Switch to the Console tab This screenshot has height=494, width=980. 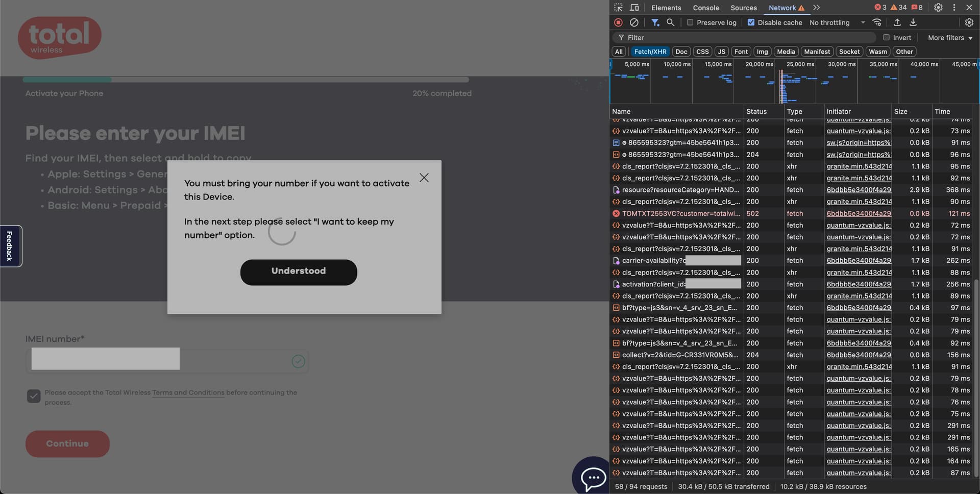(706, 8)
